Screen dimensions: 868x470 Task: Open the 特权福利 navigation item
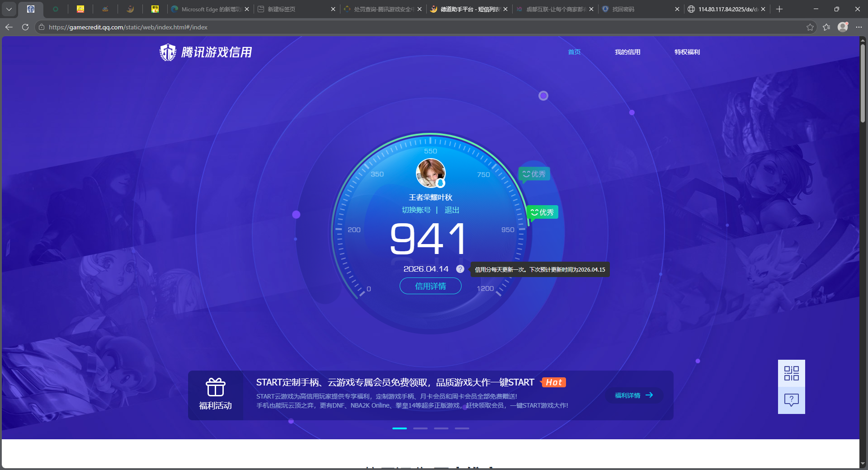(687, 52)
